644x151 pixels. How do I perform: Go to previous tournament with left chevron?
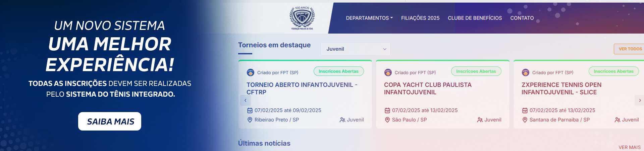pyautogui.click(x=245, y=100)
